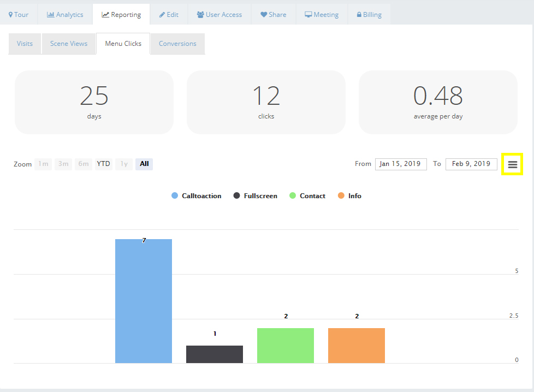The height and width of the screenshot is (392, 534).
Task: Set zoom range to 1y
Action: [x=124, y=164]
